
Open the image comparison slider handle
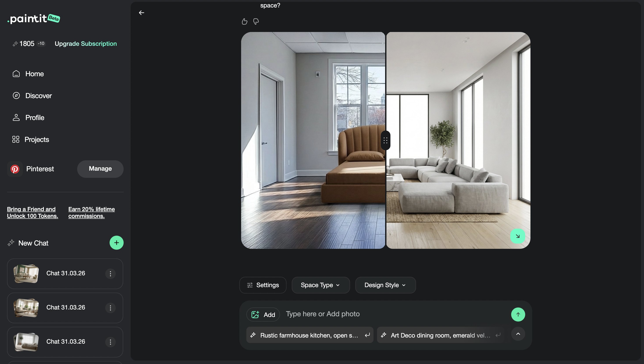pyautogui.click(x=385, y=140)
